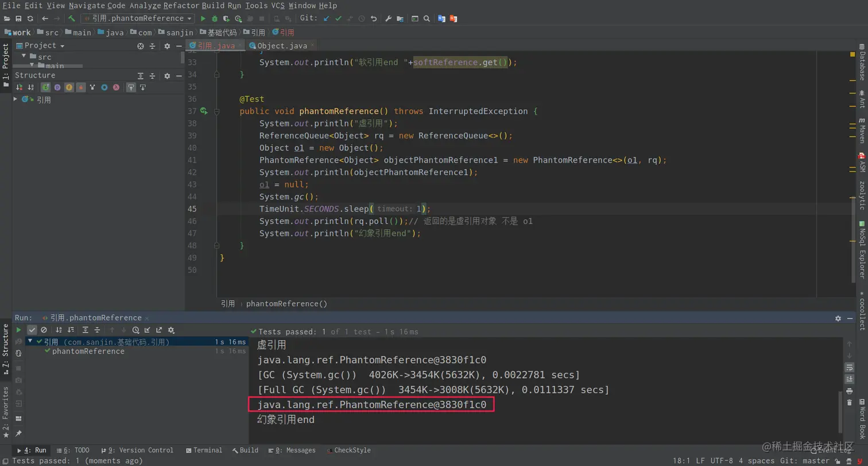Toggle Show Passed tests checkmark button
The image size is (868, 466).
[32, 330]
